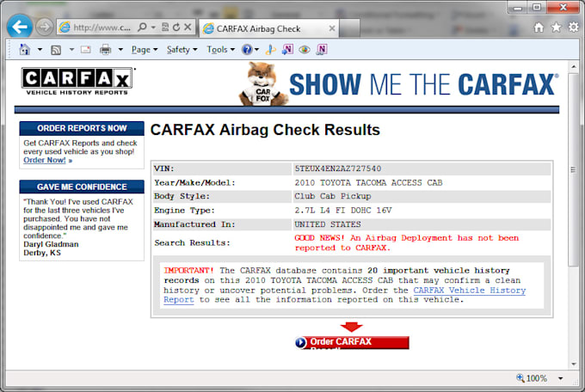The height and width of the screenshot is (392, 585).
Task: Click the Home icon at top right
Action: (539, 28)
